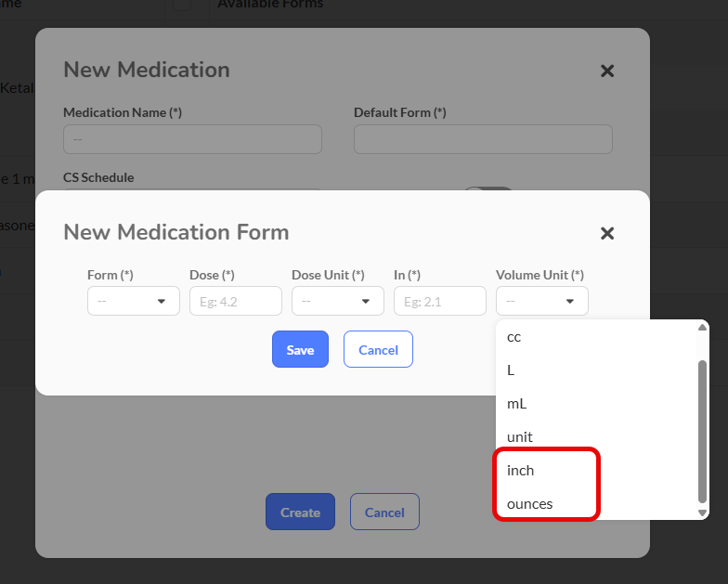Cancel the New Medication dialog
728x584 pixels.
(384, 512)
